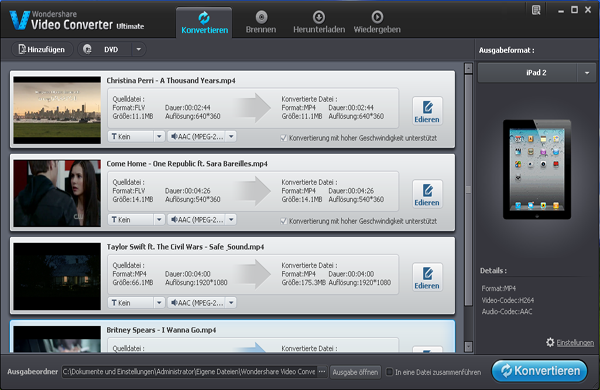
Task: Open the iPad 2 output format dropdown
Action: coord(587,73)
